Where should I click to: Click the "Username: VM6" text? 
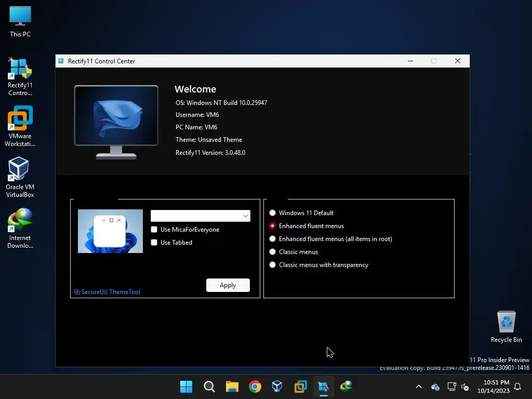197,115
